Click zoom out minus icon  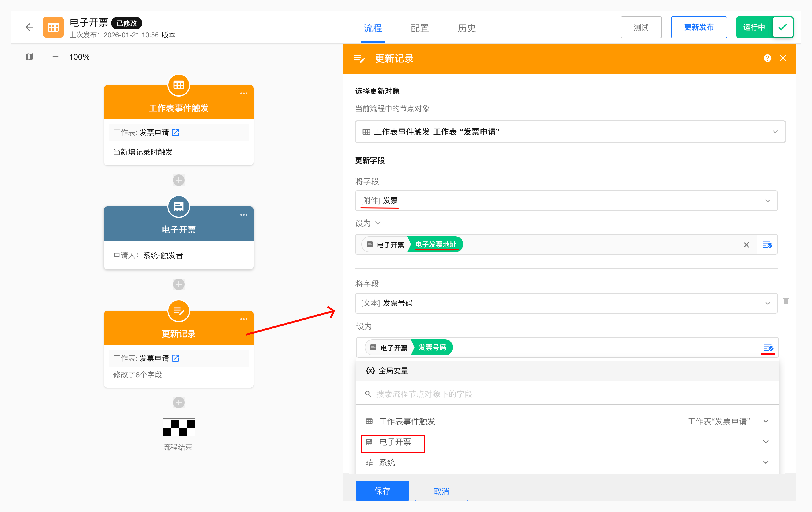coord(56,57)
